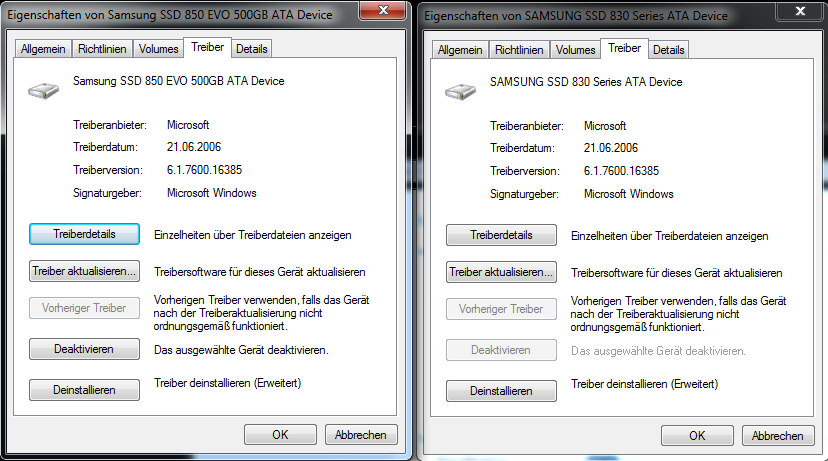This screenshot has width=828, height=461.
Task: Confirm with OK in the 830 Series window
Action: click(698, 436)
